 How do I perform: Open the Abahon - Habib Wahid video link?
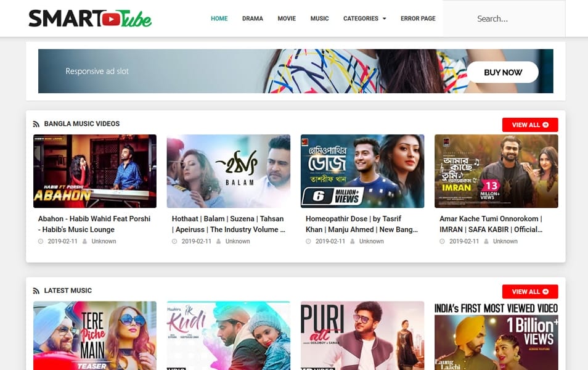tap(94, 224)
